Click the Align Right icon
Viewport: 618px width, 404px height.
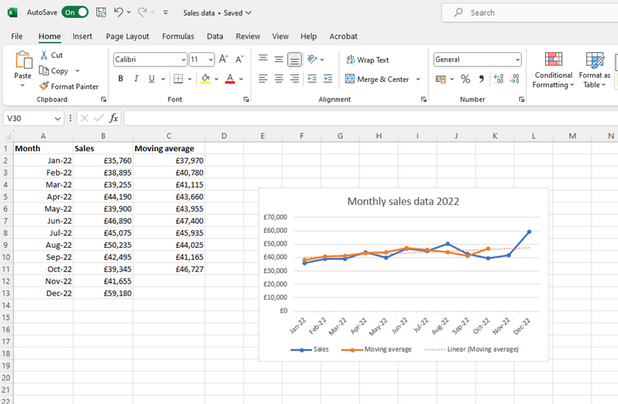click(x=294, y=79)
